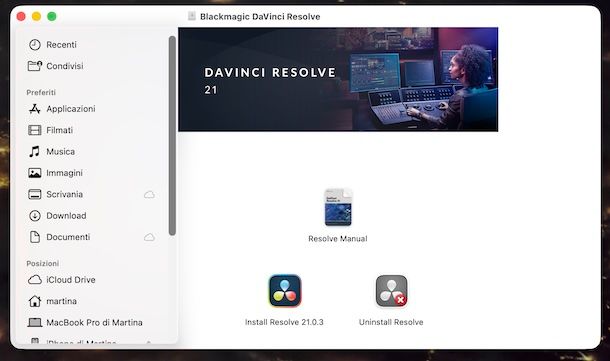610x361 pixels.
Task: Click the MacBook Pro laptop icon
Action: point(35,322)
